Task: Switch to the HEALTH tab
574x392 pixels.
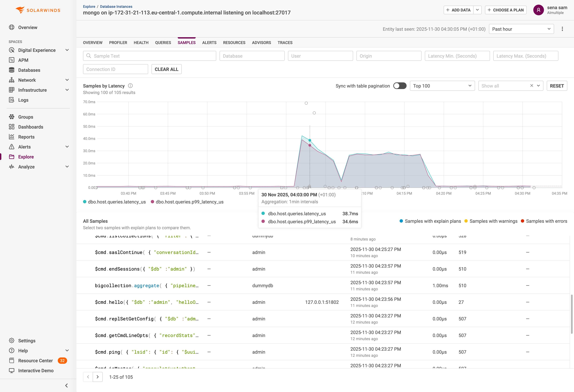Action: pos(141,43)
